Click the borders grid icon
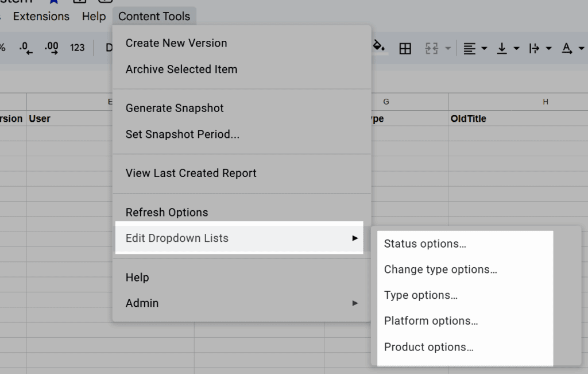This screenshot has height=374, width=588. 405,49
